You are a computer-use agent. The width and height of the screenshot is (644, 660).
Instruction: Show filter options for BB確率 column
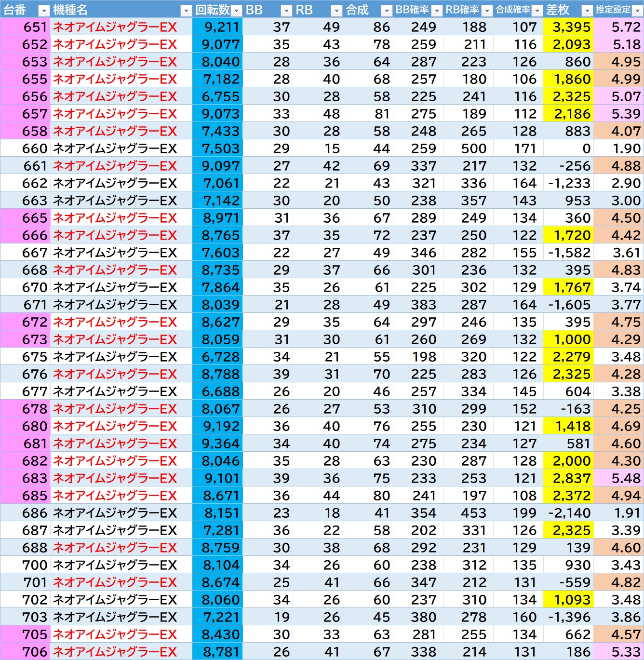[437, 10]
